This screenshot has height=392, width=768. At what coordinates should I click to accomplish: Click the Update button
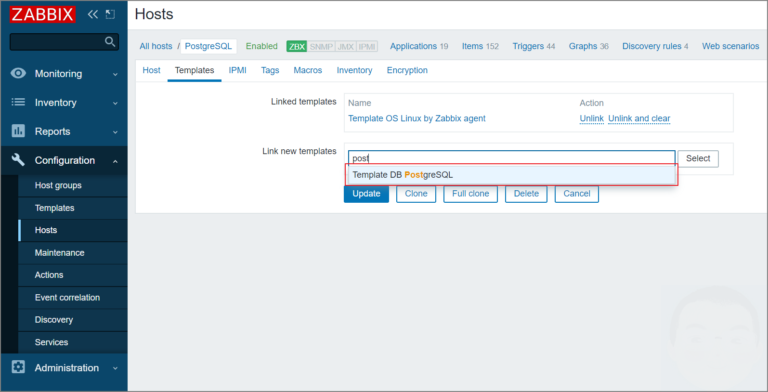click(366, 194)
